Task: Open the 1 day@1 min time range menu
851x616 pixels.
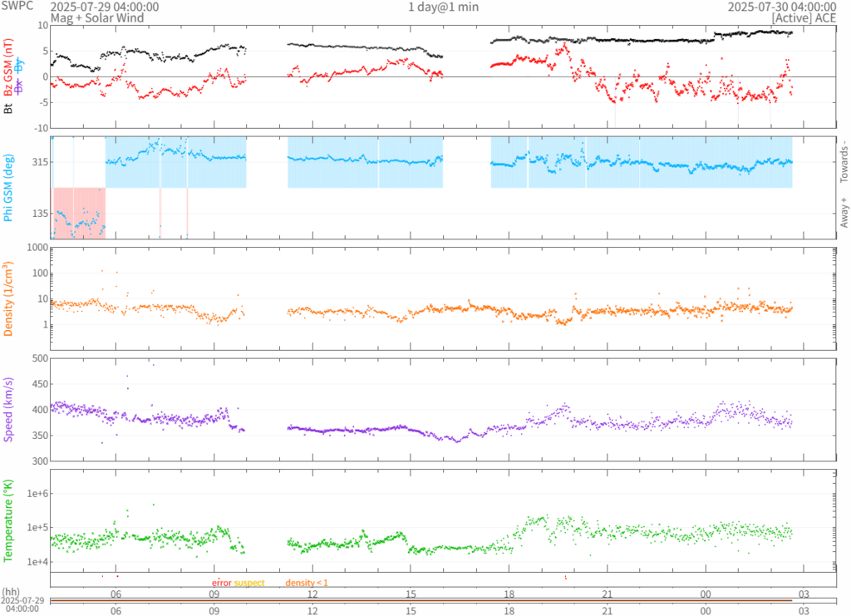Action: (443, 7)
